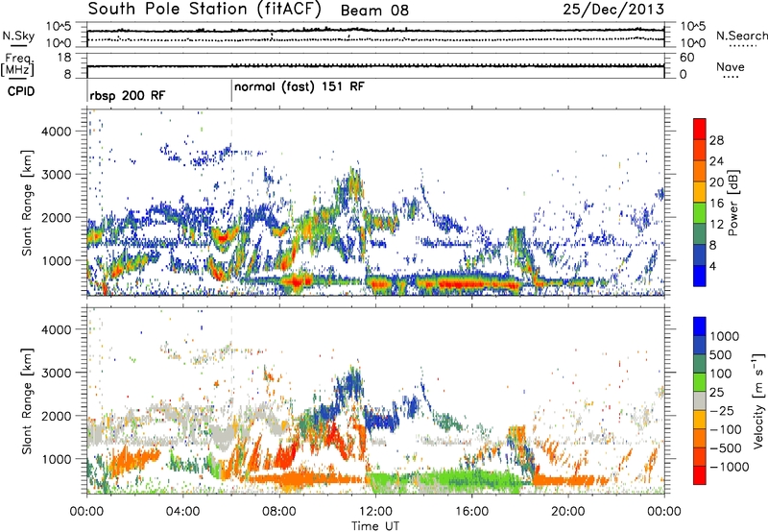
Task: Click the blue velocity patch near 11:00 UT
Action: point(350,382)
